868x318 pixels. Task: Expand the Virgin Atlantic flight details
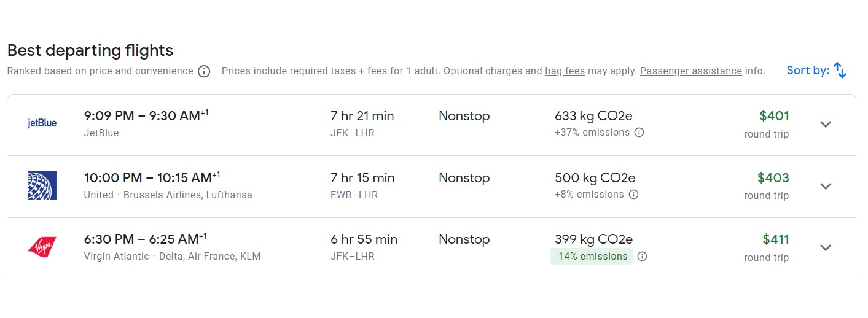point(826,247)
